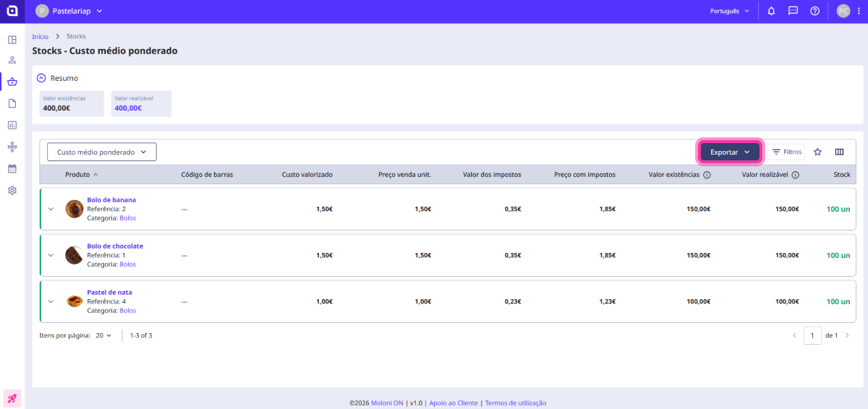Open the Pastel de nata product link
Viewport: 868px width, 409px height.
coord(109,293)
